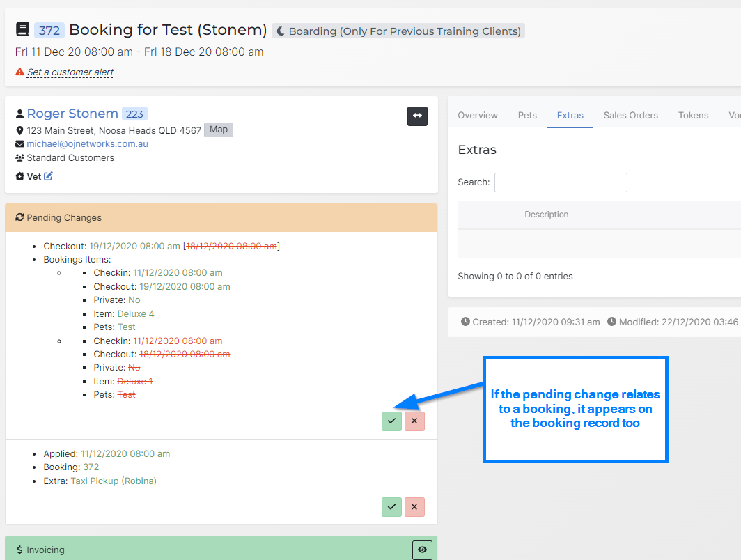The width and height of the screenshot is (741, 560).
Task: Click the Boarding booking type badge
Action: (398, 31)
